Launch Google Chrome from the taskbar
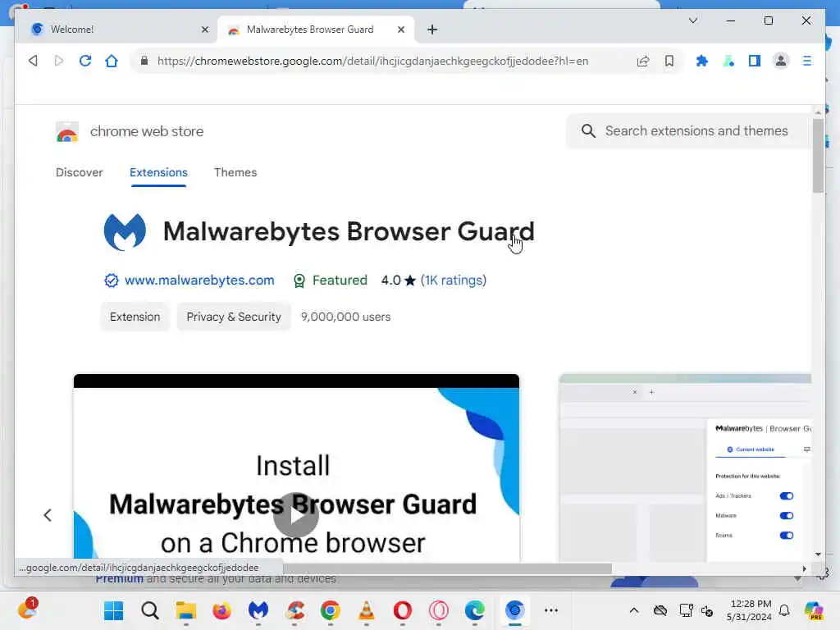 [x=330, y=610]
